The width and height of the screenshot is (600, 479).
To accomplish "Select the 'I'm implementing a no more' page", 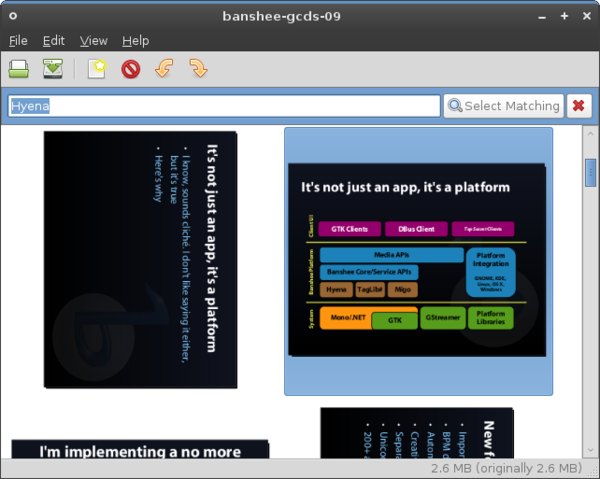I will pos(140,449).
